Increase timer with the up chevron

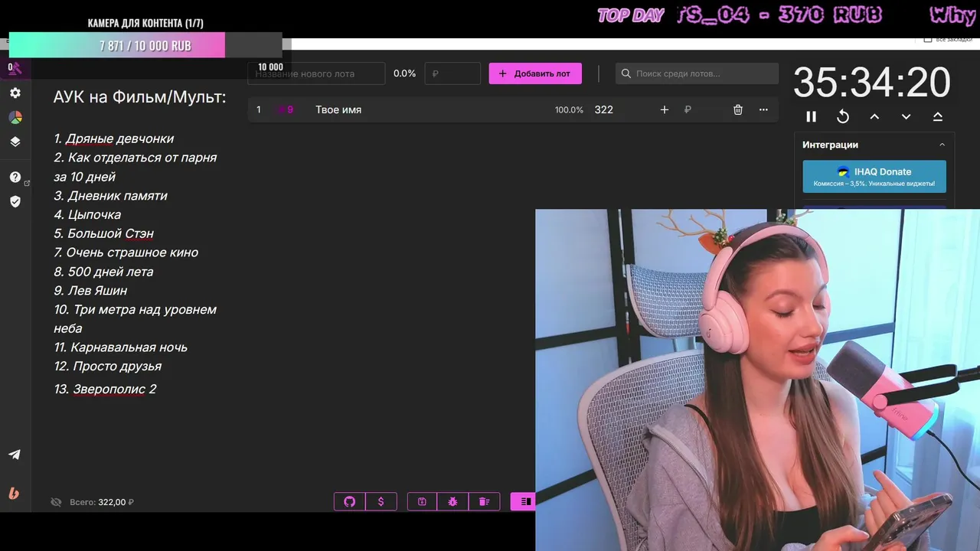pos(874,116)
